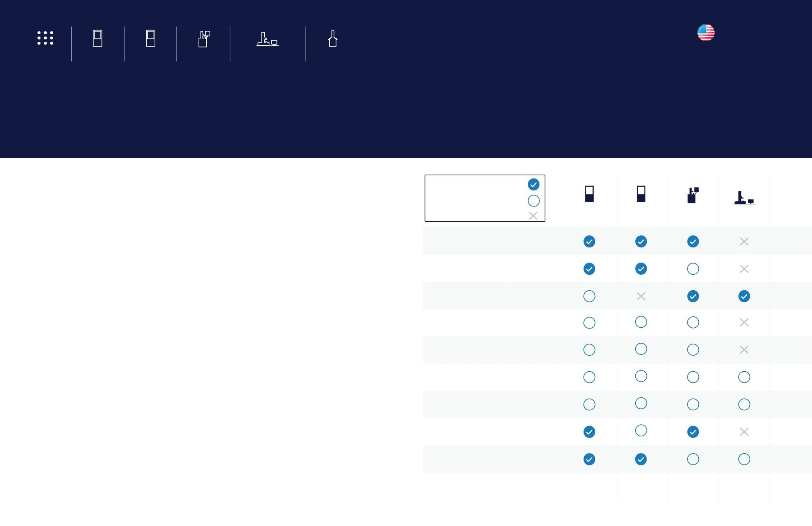
Task: Click the empty blue circle in the legend box
Action: point(534,201)
